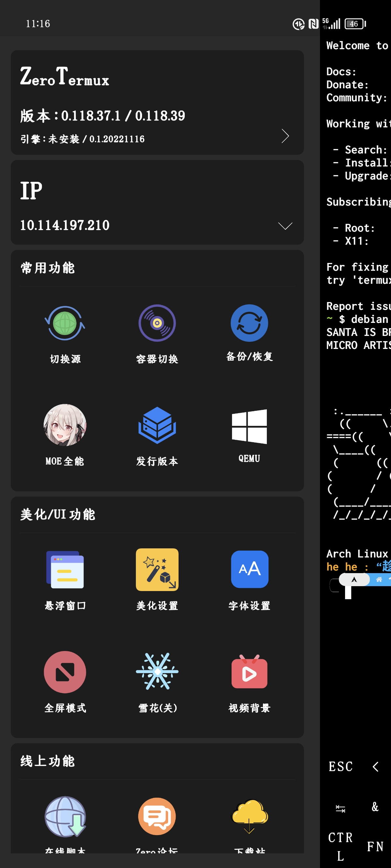Viewport: 391px width, 868px height.
Task: Open 视频背景 video background
Action: pyautogui.click(x=249, y=672)
